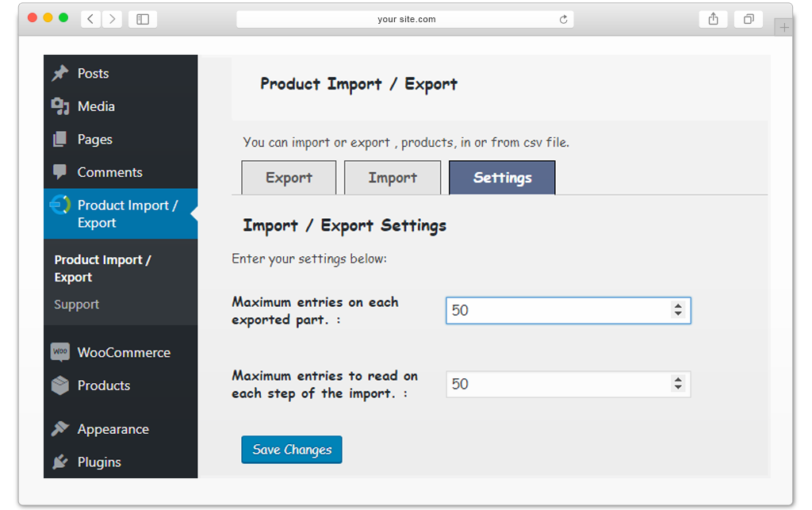Viewport: 812px width, 510px height.
Task: Click the 'Enter your settings below:' text
Action: point(309,259)
